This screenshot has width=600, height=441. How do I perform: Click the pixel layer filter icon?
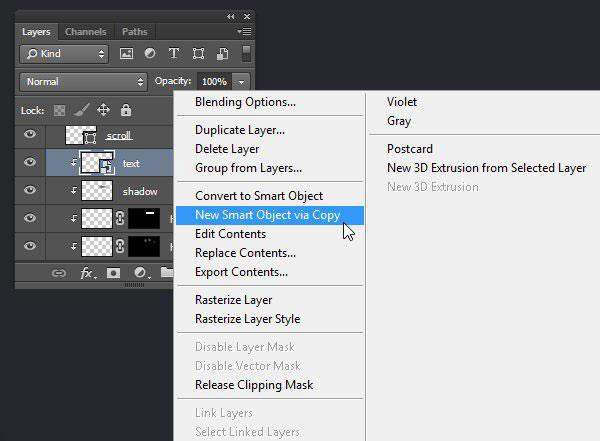click(127, 54)
